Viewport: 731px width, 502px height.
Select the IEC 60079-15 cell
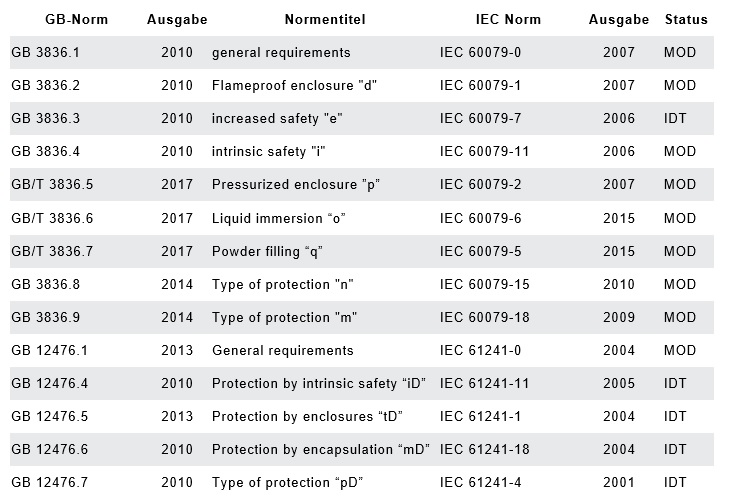tap(484, 284)
